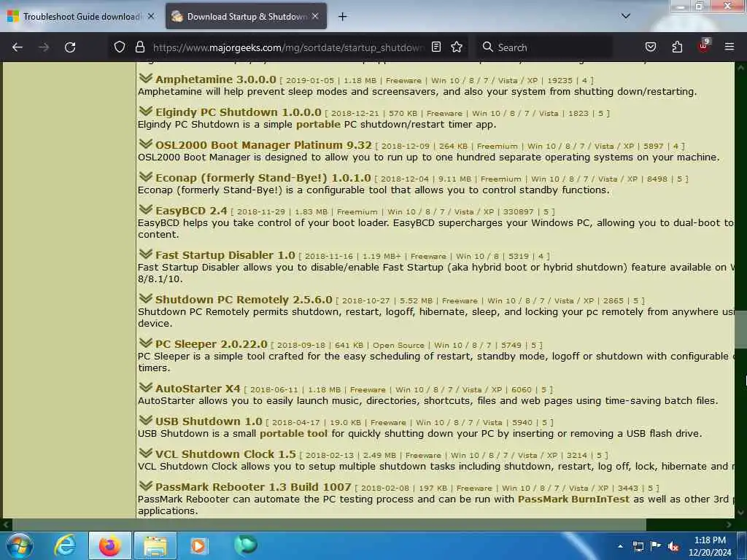The height and width of the screenshot is (560, 747).
Task: Close the Download Startup & Shutdown tab
Action: tap(315, 16)
